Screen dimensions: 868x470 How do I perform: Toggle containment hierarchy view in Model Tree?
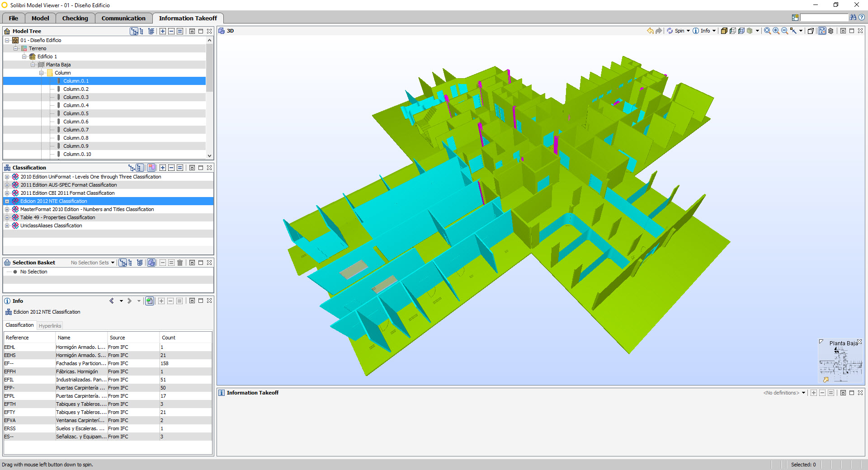[x=134, y=31]
